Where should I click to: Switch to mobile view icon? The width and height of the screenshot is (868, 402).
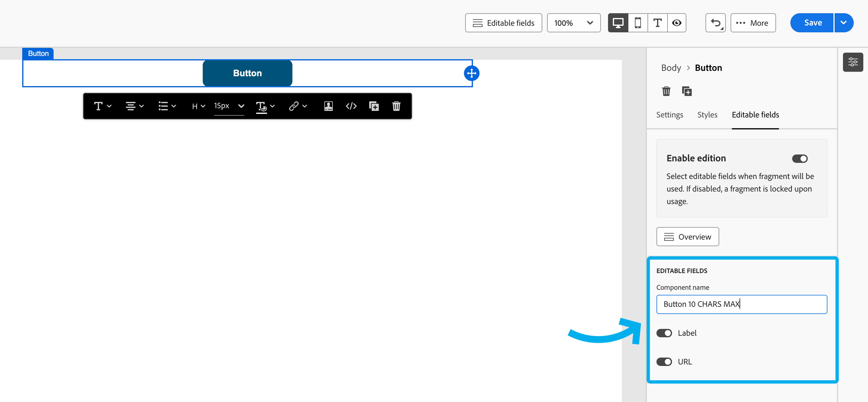click(638, 23)
